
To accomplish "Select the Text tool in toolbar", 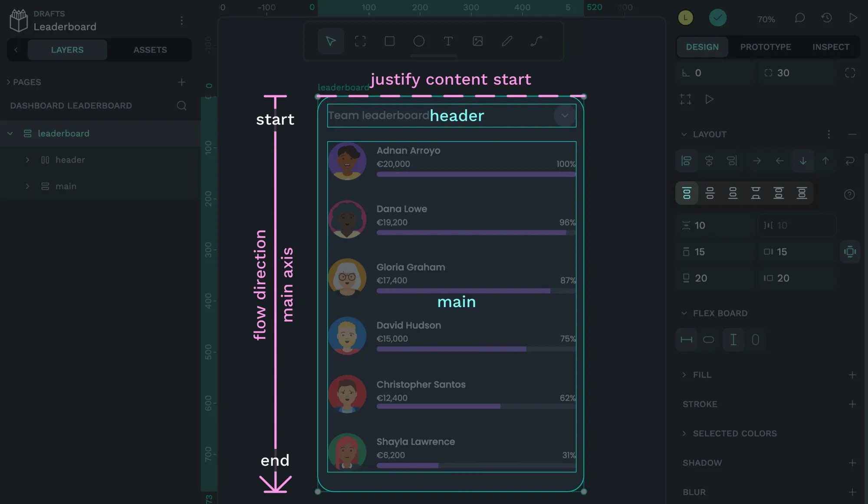I will pyautogui.click(x=448, y=41).
